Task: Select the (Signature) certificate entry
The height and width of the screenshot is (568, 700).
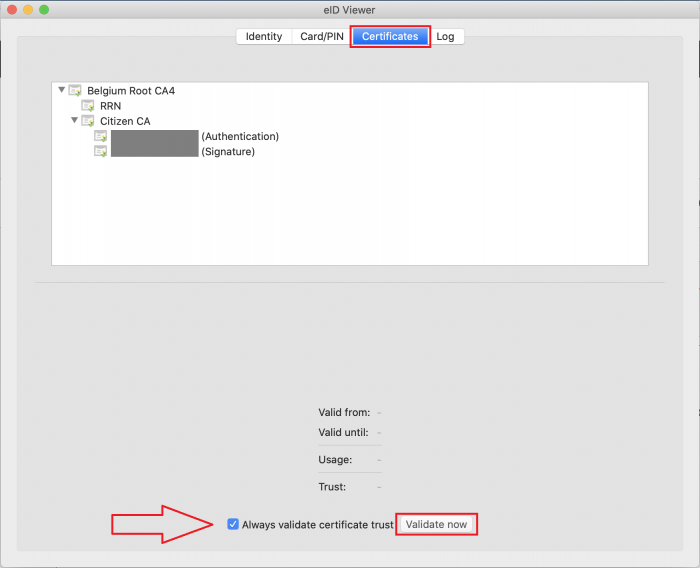Action: click(350, 151)
